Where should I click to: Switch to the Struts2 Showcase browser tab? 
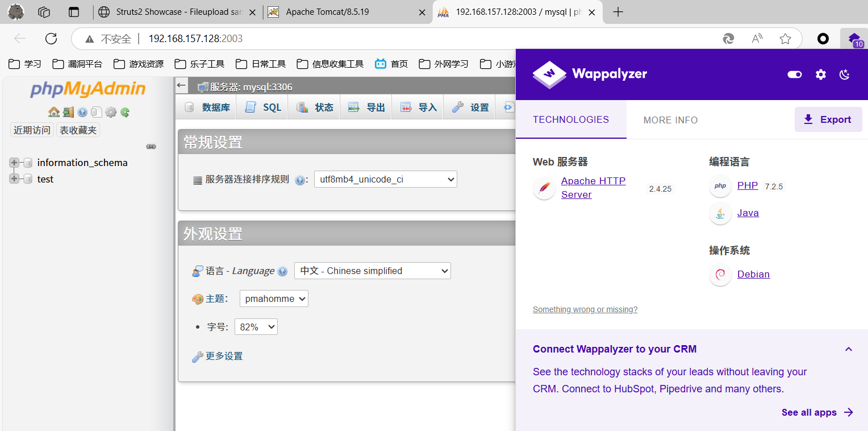pos(177,12)
